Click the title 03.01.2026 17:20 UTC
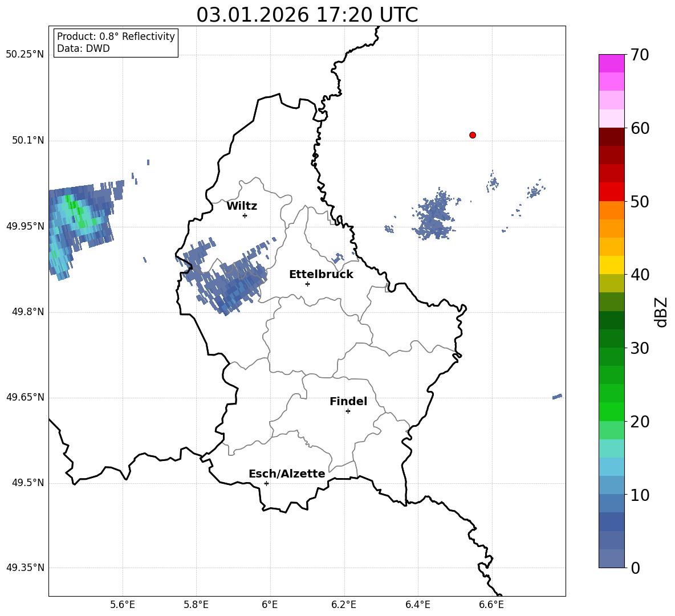 click(x=307, y=15)
